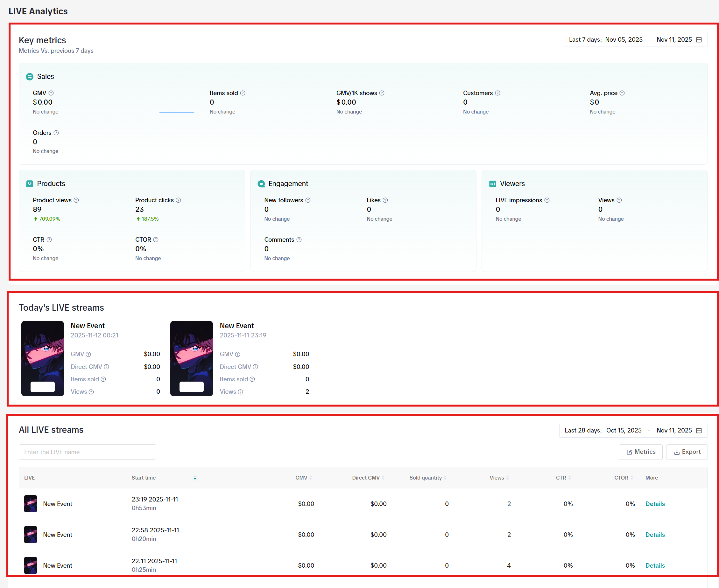Click the help icon next to Customers
The image size is (719, 588).
pos(498,93)
